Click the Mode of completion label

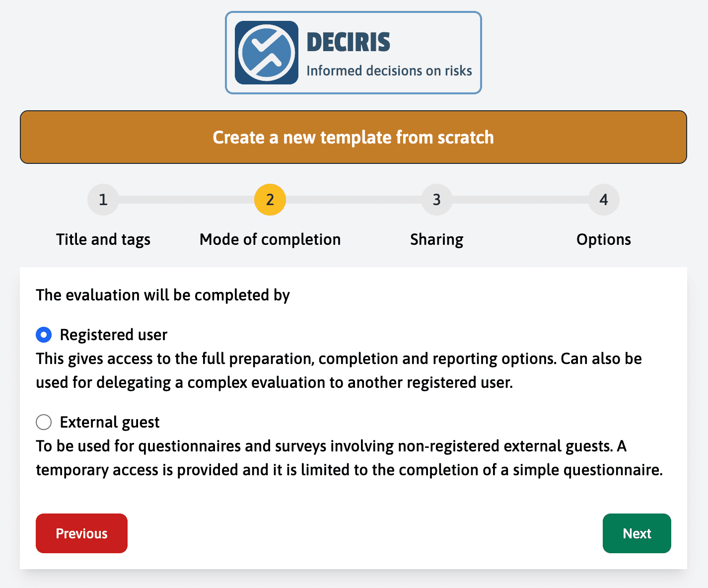pos(269,239)
